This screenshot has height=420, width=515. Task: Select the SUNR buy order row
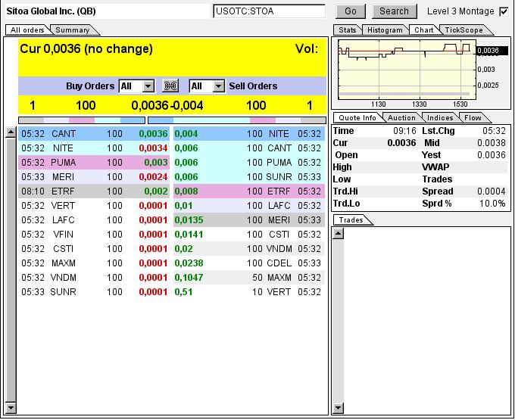(94, 292)
